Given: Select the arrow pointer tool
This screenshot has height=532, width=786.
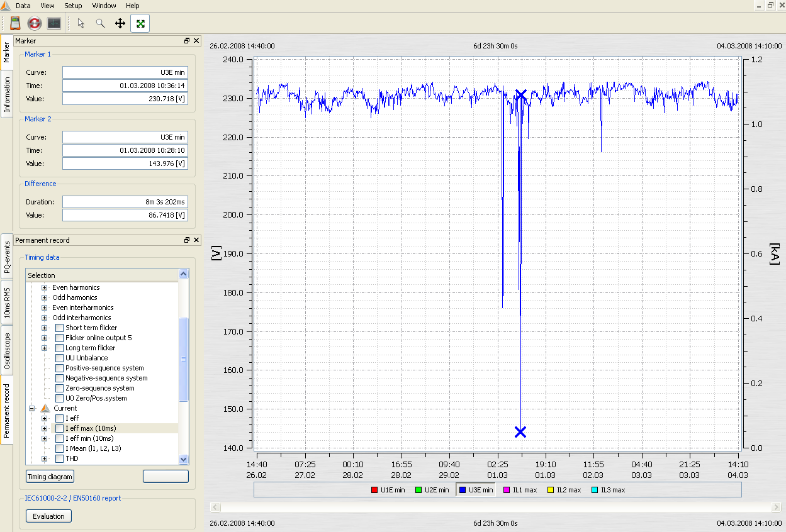Looking at the screenshot, I should (81, 23).
